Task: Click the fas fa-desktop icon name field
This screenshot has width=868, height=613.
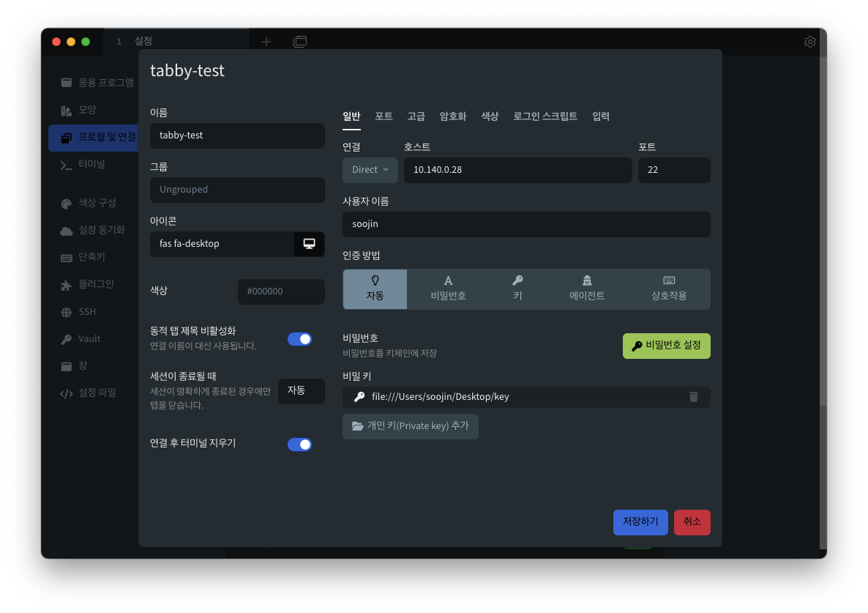Action: click(222, 244)
